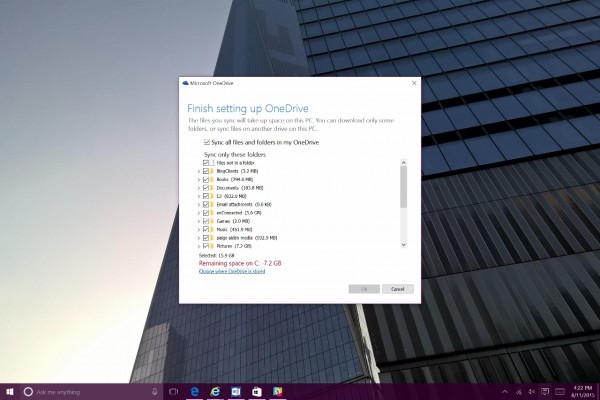
Task: Click the Documents folder icon
Action: [x=212, y=188]
